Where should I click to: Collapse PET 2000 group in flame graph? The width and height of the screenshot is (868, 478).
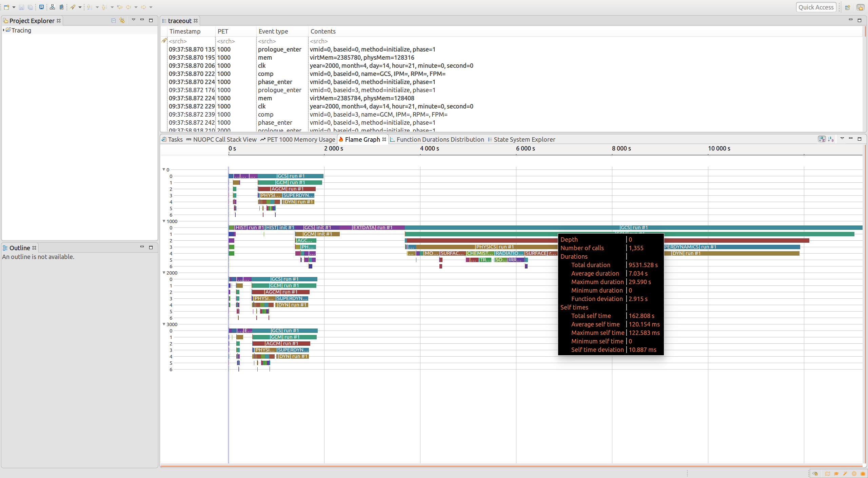(164, 273)
